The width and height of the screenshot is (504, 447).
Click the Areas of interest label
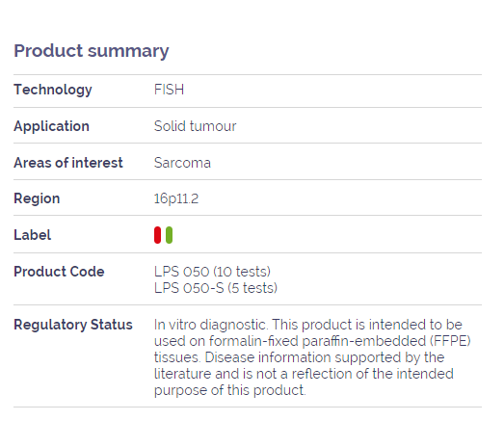click(x=68, y=163)
